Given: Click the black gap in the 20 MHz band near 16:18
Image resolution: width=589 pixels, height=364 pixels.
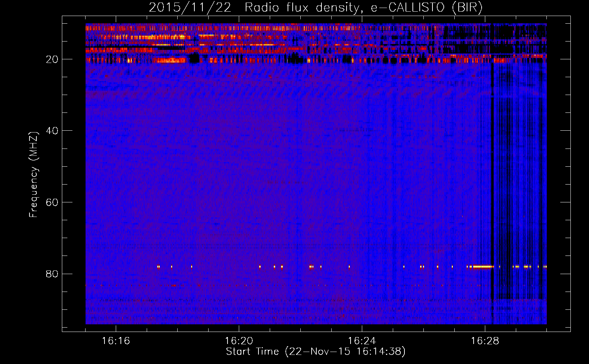Looking at the screenshot, I should [x=194, y=59].
